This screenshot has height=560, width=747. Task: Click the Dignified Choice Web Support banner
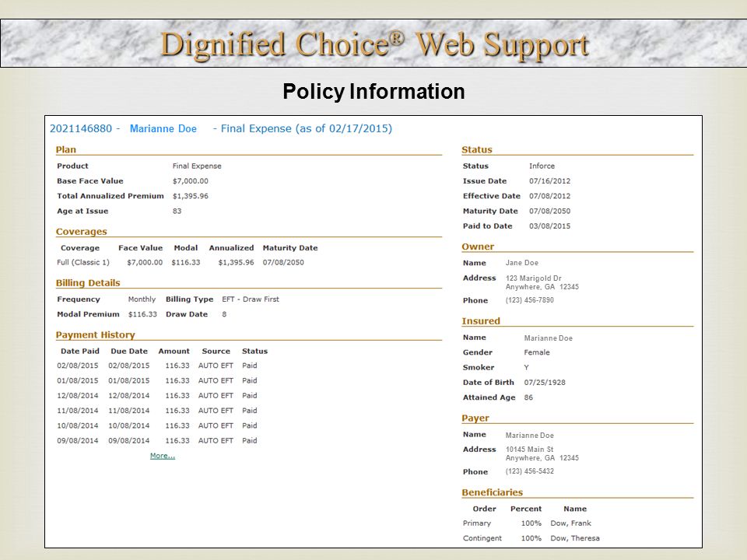(373, 44)
